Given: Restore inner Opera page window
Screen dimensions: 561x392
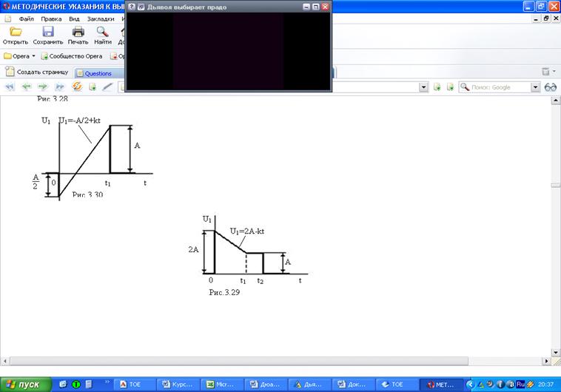Looking at the screenshot, I should 546,18.
